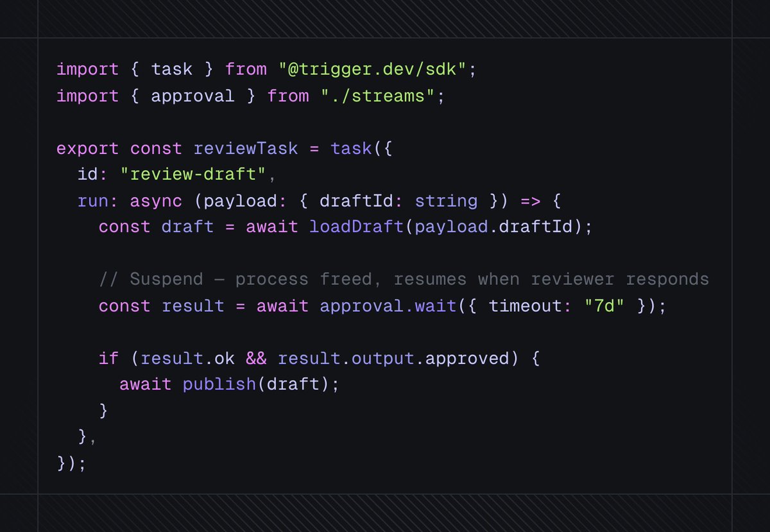This screenshot has height=532, width=770.
Task: Click the "7d" timeout value
Action: tap(604, 306)
